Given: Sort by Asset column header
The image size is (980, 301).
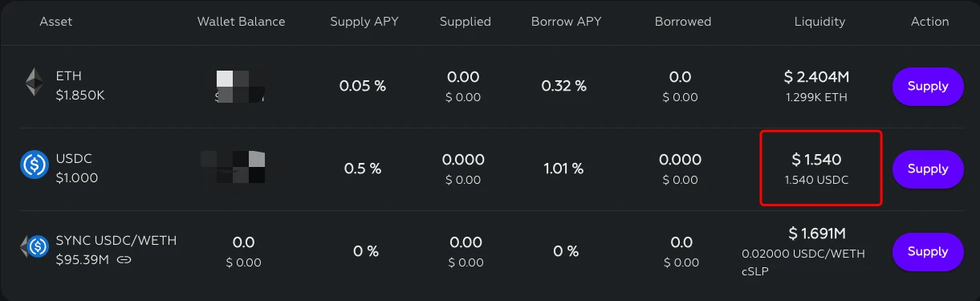Looking at the screenshot, I should click(55, 22).
